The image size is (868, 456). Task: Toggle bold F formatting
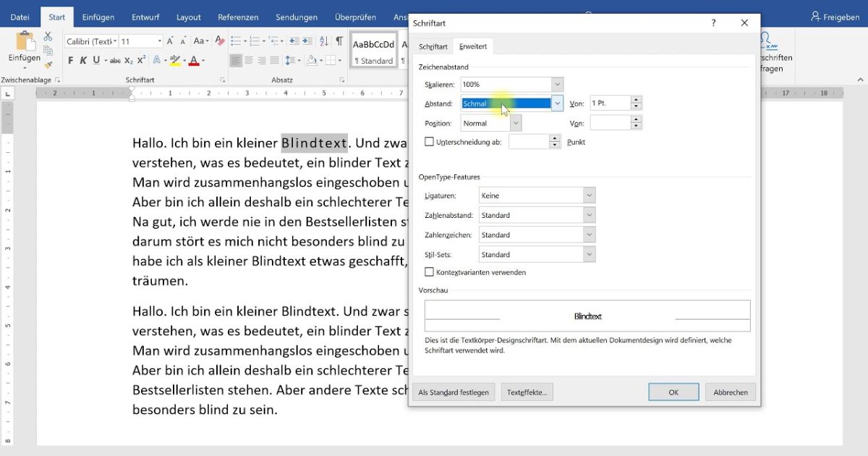[x=71, y=61]
